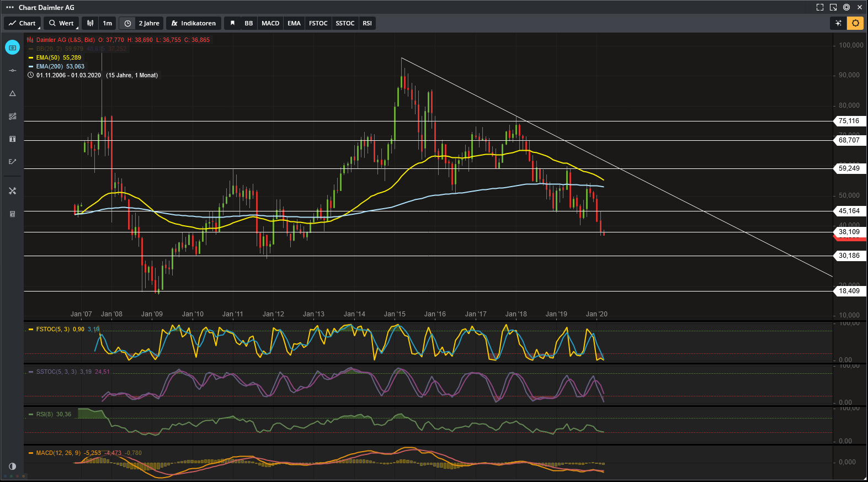Select the text annotation tool

(x=12, y=139)
